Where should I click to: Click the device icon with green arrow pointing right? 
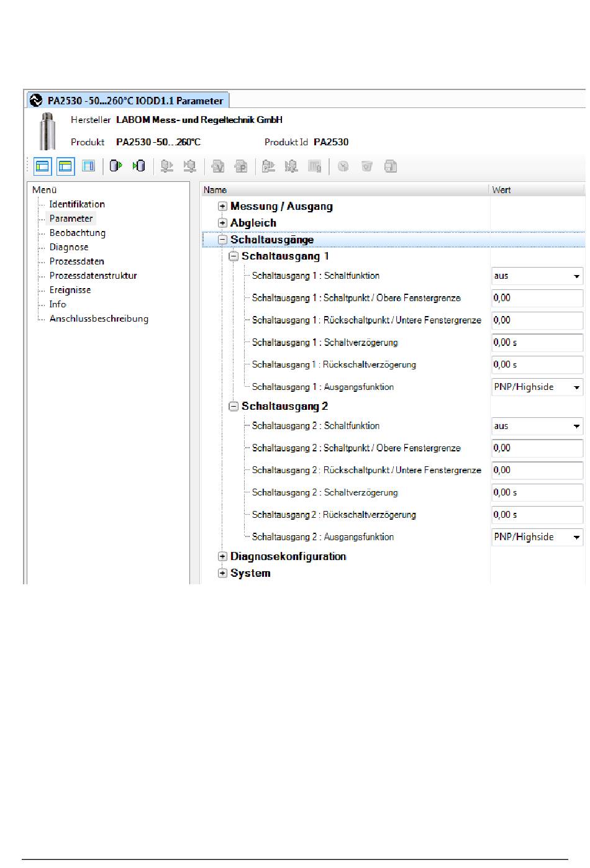[x=116, y=166]
